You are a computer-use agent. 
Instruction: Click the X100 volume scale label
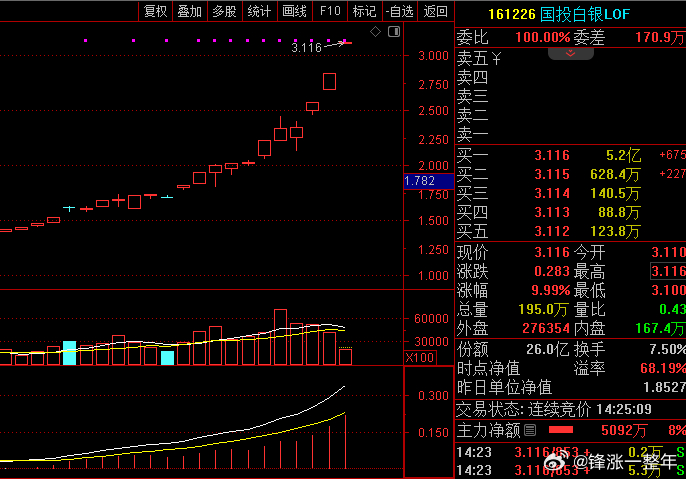click(420, 357)
